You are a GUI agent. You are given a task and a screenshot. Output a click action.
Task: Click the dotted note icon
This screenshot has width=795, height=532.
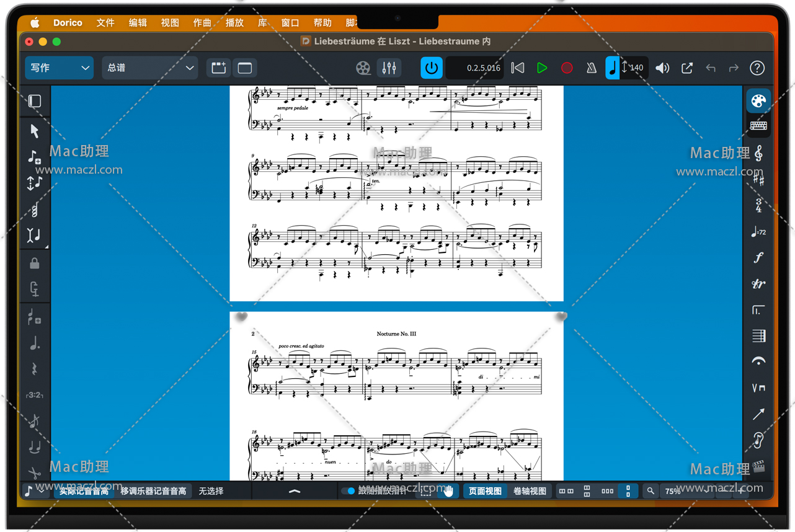[35, 343]
